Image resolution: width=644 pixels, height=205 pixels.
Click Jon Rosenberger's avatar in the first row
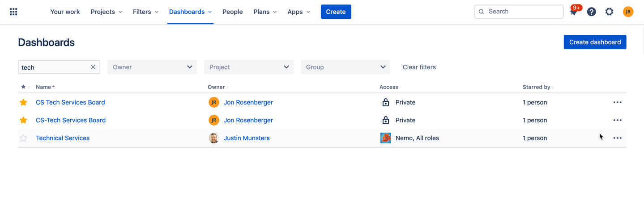click(x=213, y=102)
